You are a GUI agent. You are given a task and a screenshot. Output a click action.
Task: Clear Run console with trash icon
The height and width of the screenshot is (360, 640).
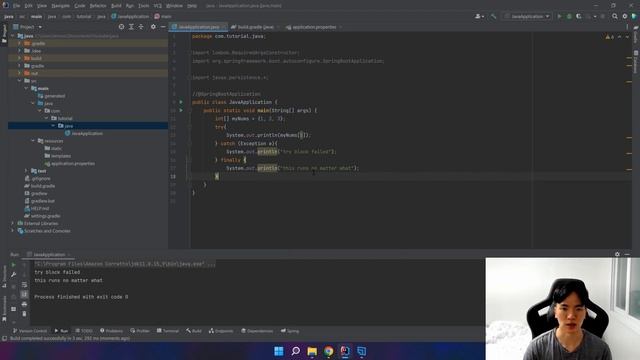(x=24, y=314)
